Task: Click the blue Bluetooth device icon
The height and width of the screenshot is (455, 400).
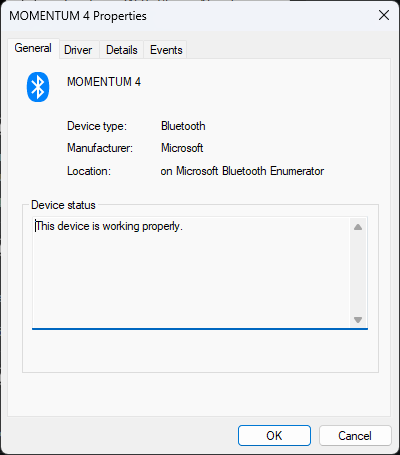Action: (38, 87)
